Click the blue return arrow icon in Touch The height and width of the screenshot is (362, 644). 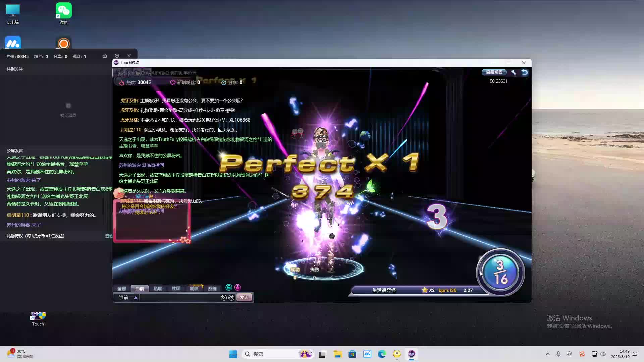(525, 72)
